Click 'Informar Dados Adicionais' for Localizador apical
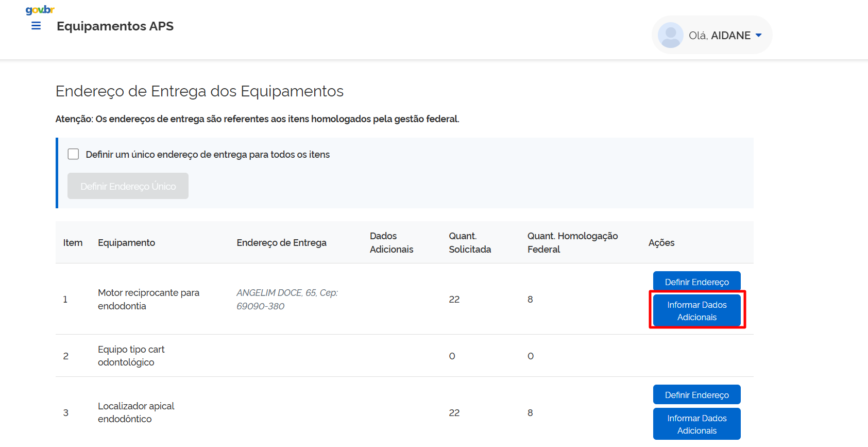868x447 pixels. pyautogui.click(x=696, y=424)
